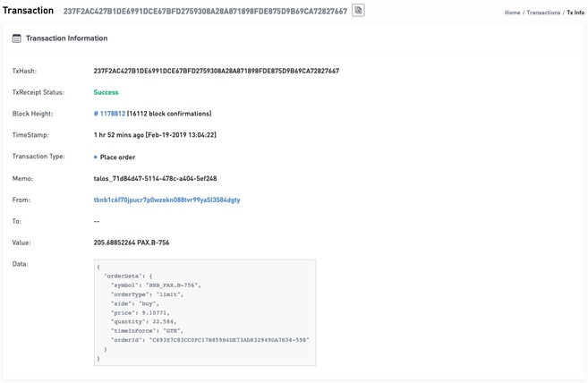Click the Transaction Information panel icon
This screenshot has height=383, width=588.
point(17,38)
